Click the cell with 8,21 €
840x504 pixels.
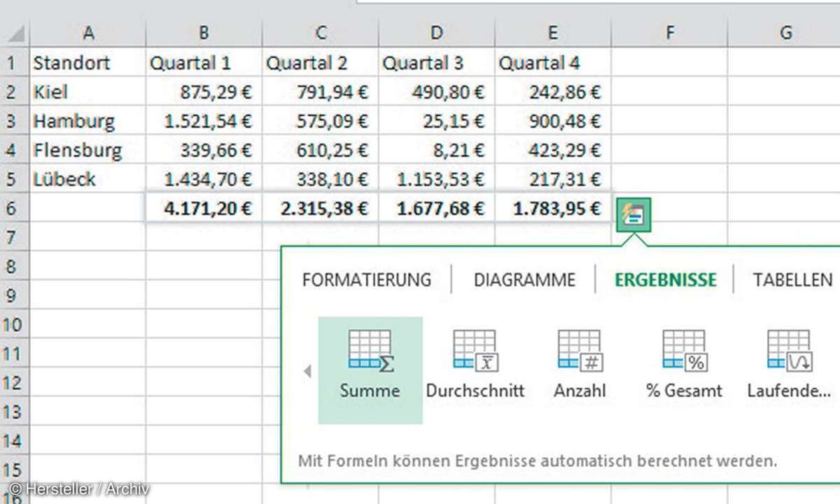[x=436, y=150]
